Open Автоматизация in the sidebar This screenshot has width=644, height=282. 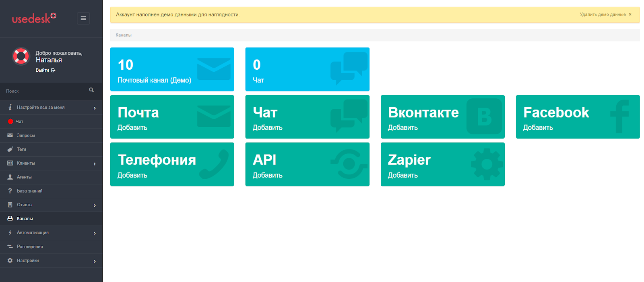pyautogui.click(x=51, y=233)
